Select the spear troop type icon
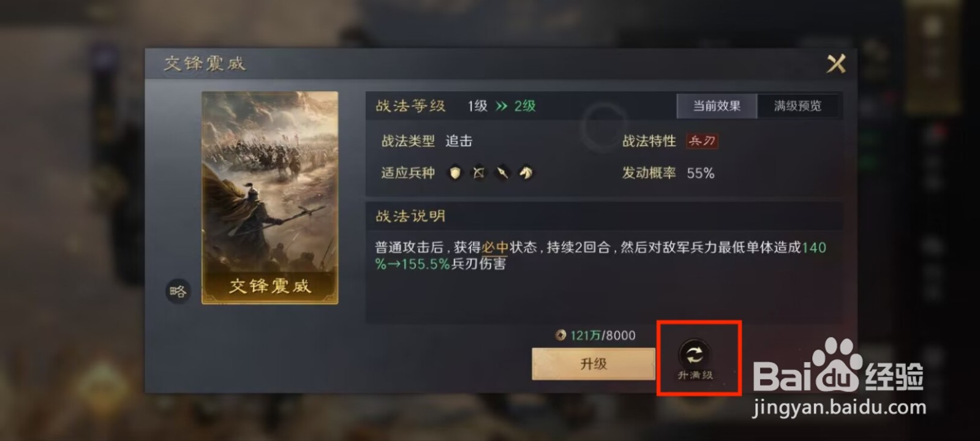This screenshot has height=441, width=980. (502, 173)
